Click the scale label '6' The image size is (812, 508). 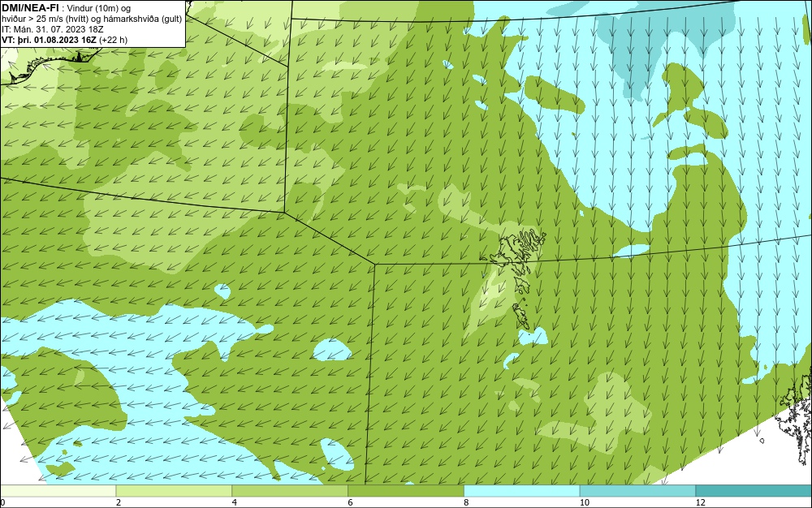point(351,502)
